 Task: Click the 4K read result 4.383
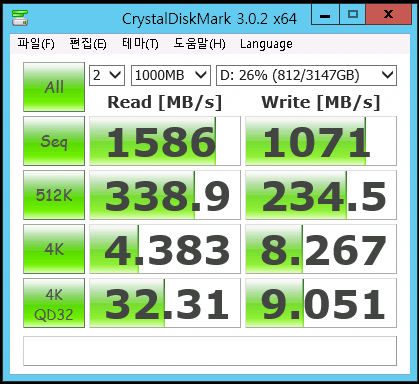pyautogui.click(x=165, y=249)
